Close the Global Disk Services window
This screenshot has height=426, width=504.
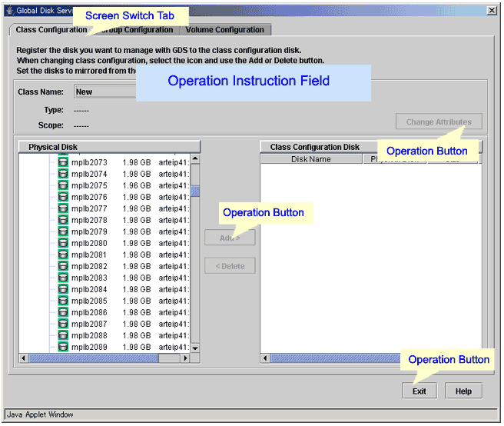492,11
